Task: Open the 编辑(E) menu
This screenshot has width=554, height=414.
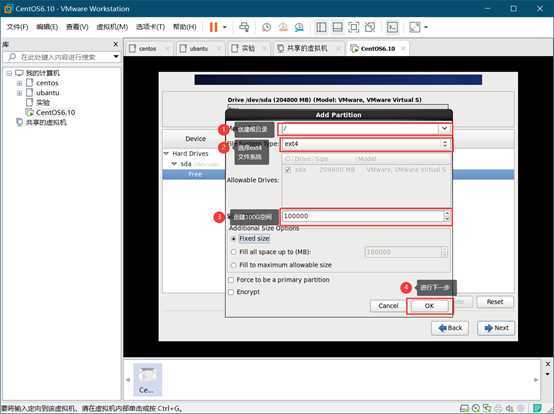Action: coord(47,27)
